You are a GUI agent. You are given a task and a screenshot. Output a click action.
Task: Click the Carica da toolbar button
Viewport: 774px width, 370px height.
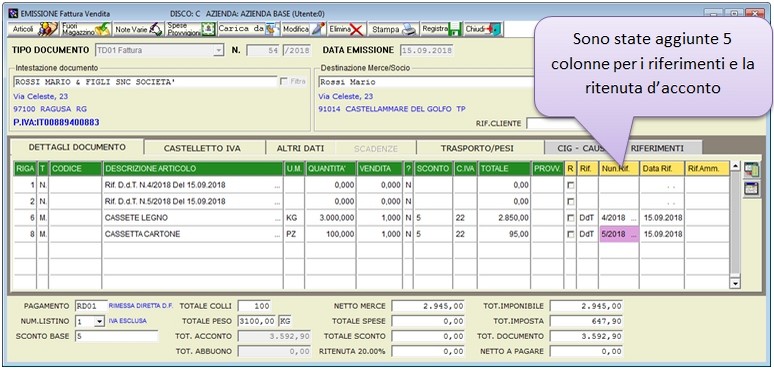point(249,30)
